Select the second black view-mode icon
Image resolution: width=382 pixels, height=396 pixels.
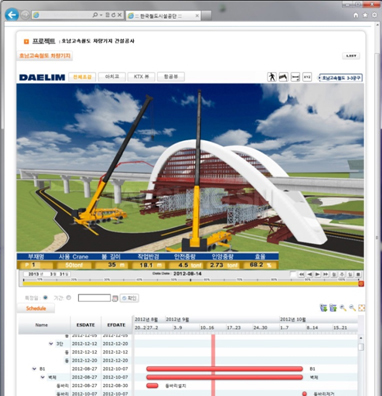point(283,77)
